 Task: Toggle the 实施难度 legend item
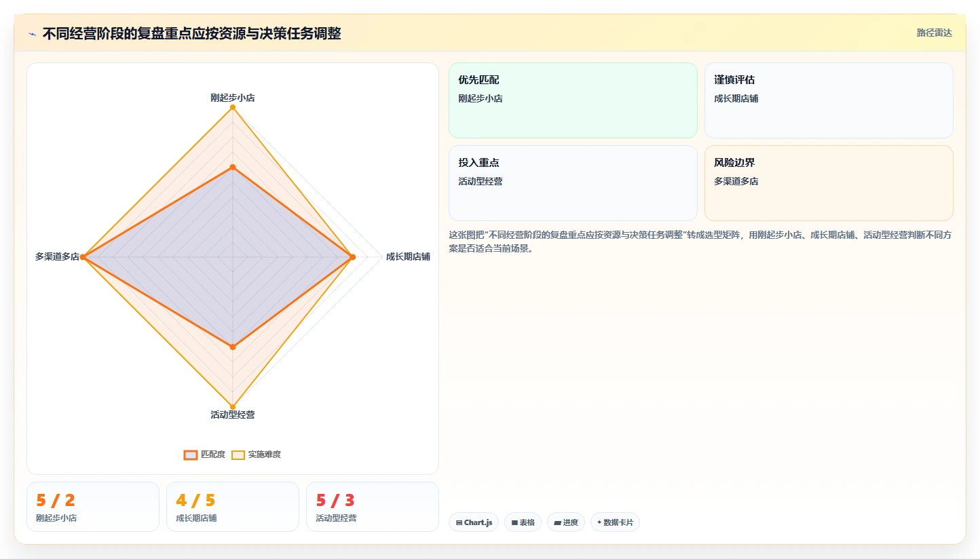[x=257, y=455]
